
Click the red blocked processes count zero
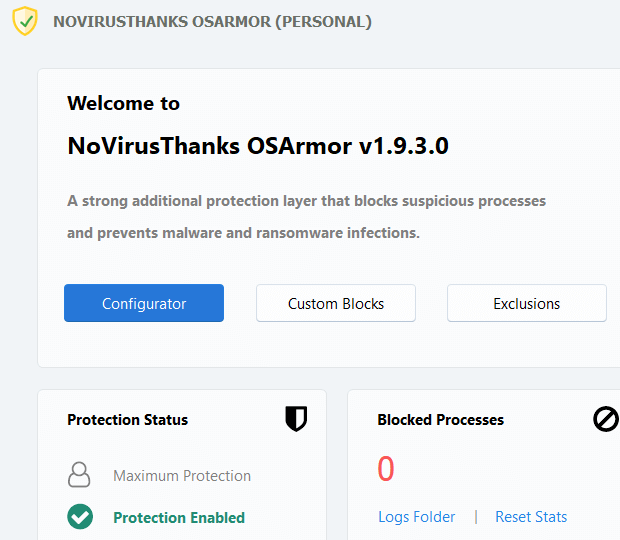coord(386,468)
